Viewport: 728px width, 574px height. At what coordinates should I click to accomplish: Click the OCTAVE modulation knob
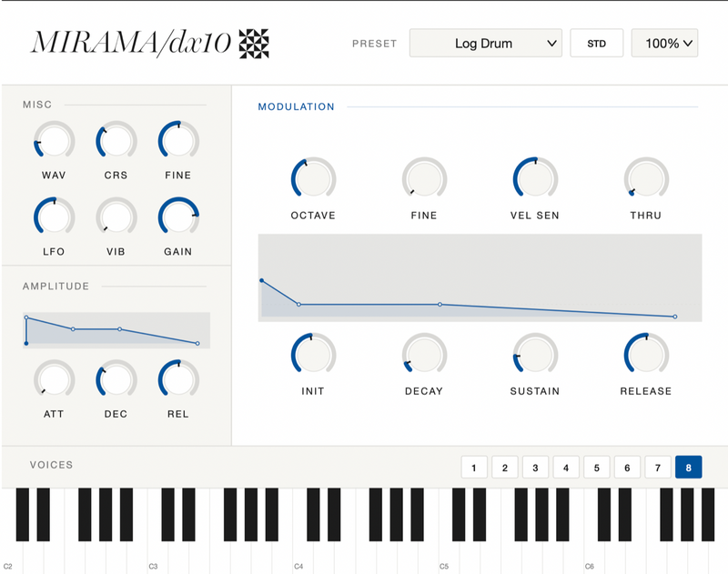click(x=313, y=179)
